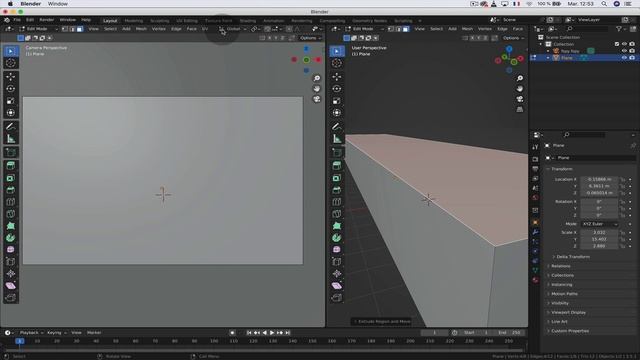Open the Modifiers wrench properties tab
Image resolution: width=640 pixels, height=360 pixels.
coord(535,232)
